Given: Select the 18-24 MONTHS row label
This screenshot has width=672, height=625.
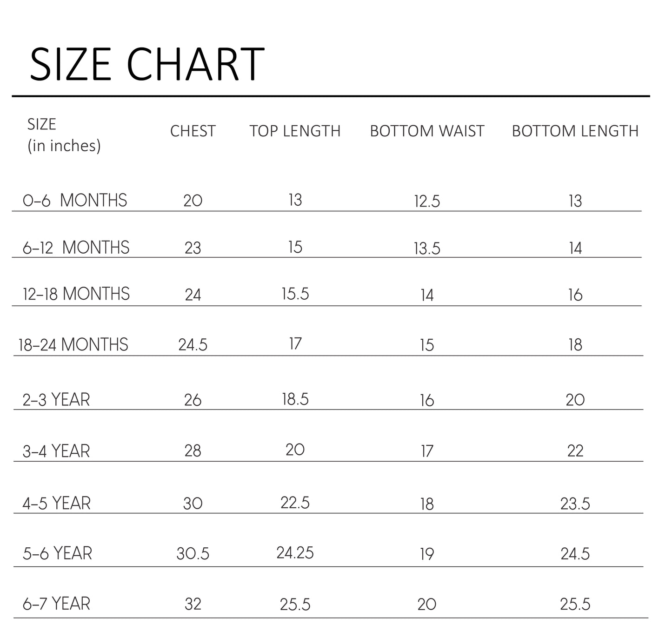Looking at the screenshot, I should pos(73,345).
